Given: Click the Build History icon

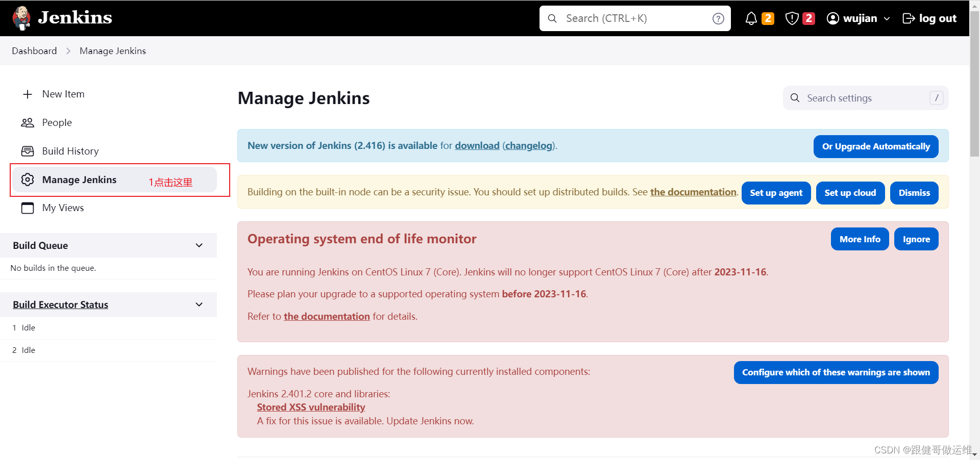Looking at the screenshot, I should click(28, 151).
